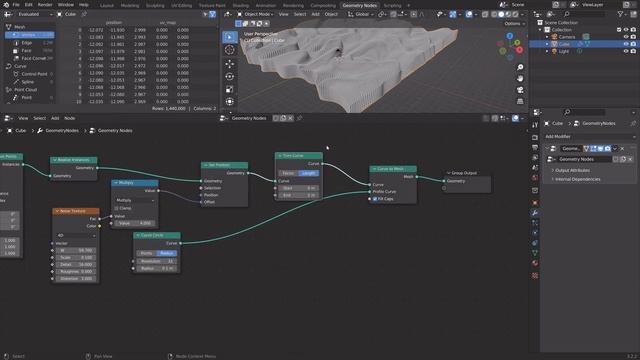Open the Edit menu
This screenshot has width=640, height=360.
point(29,5)
